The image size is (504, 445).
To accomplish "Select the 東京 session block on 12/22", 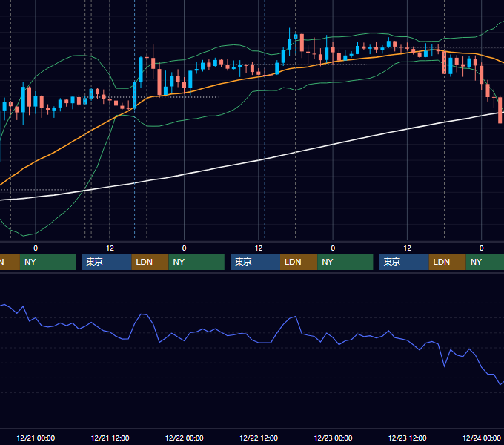I will coord(256,262).
